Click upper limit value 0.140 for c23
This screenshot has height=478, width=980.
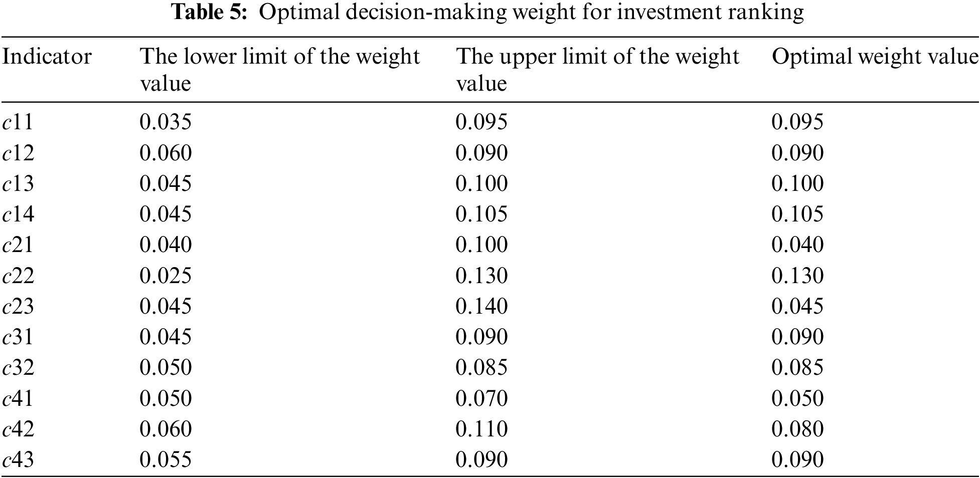[x=481, y=307]
